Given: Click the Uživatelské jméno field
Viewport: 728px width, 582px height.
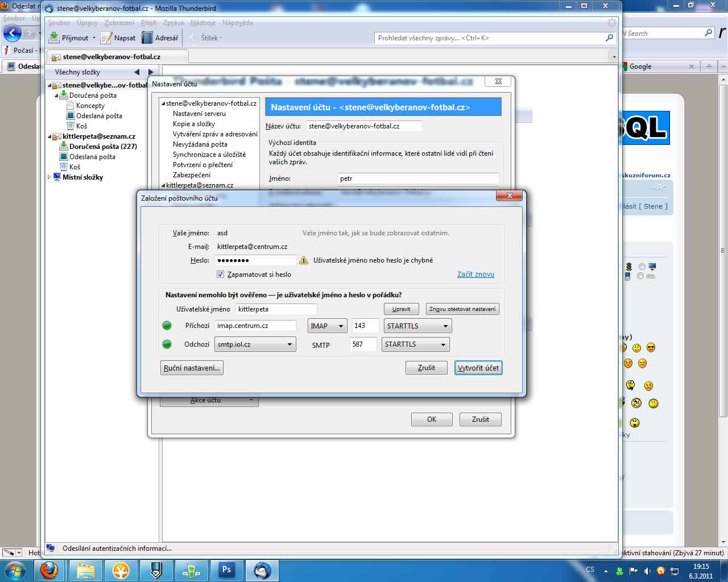Looking at the screenshot, I should click(276, 309).
